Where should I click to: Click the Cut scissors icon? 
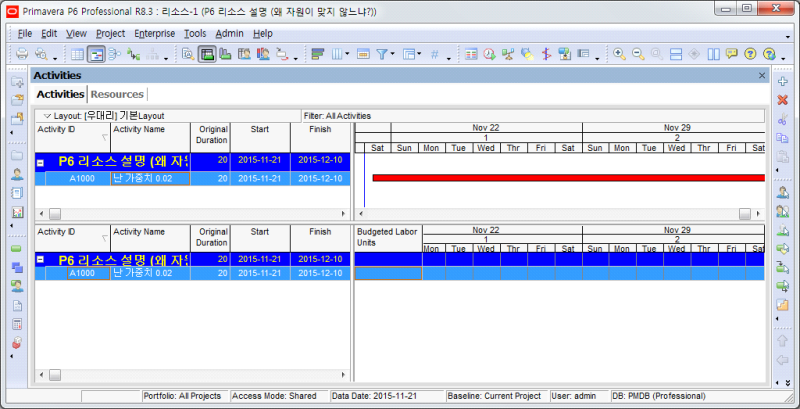click(x=782, y=119)
